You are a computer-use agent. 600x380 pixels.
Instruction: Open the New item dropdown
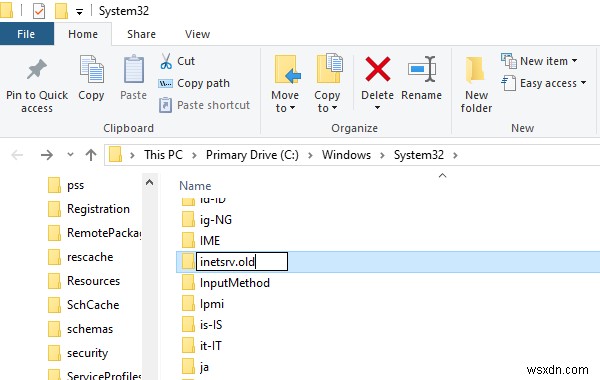click(539, 61)
